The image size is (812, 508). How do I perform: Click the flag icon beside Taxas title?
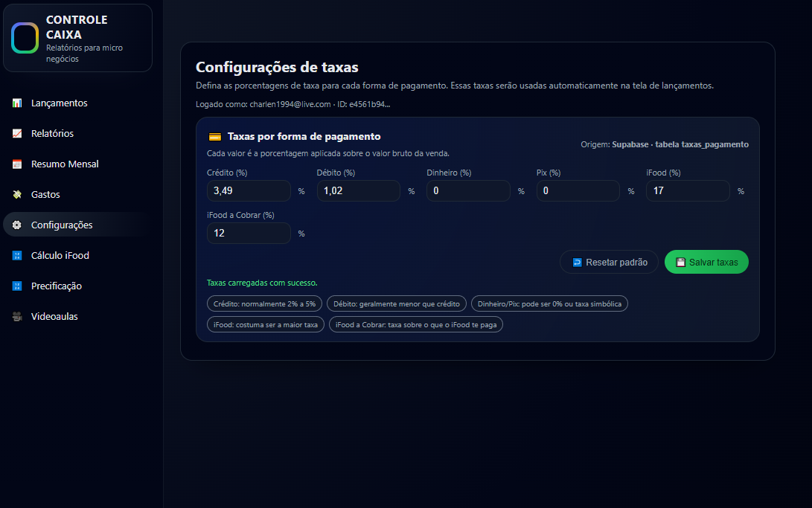pyautogui.click(x=215, y=137)
